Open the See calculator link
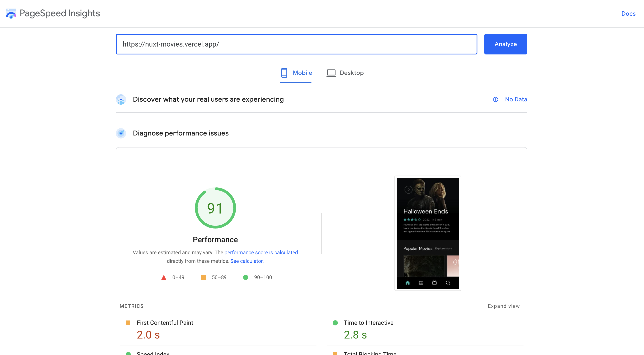644x355 pixels. (247, 261)
